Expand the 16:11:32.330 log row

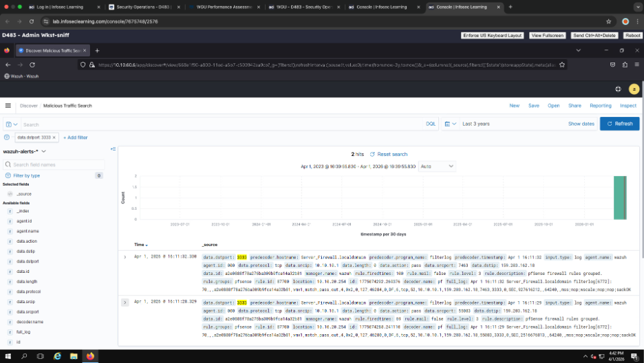pos(125,257)
